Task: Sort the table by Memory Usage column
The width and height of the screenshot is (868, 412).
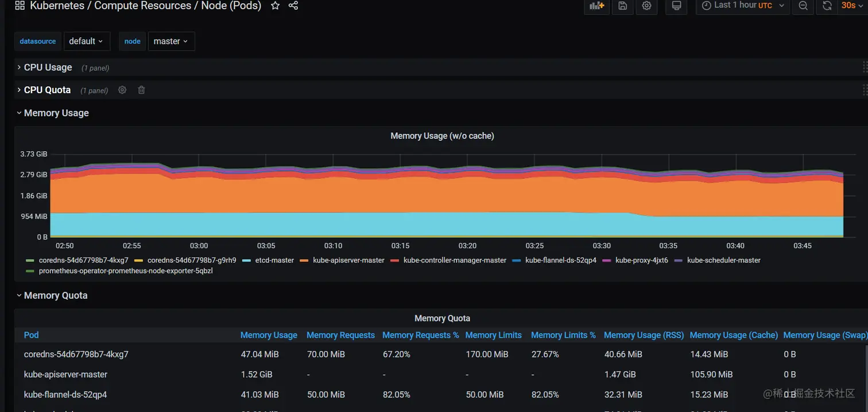Action: tap(269, 335)
